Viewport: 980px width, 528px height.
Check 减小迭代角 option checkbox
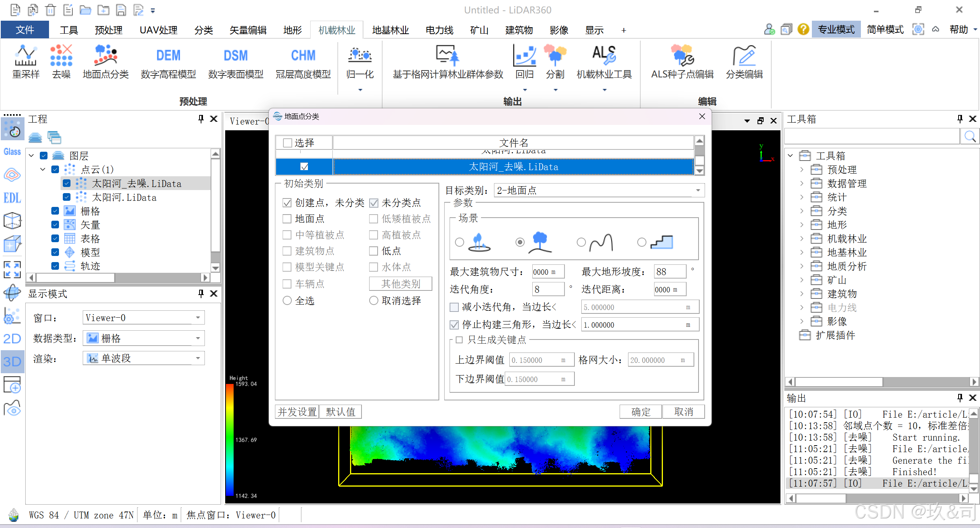pyautogui.click(x=454, y=307)
